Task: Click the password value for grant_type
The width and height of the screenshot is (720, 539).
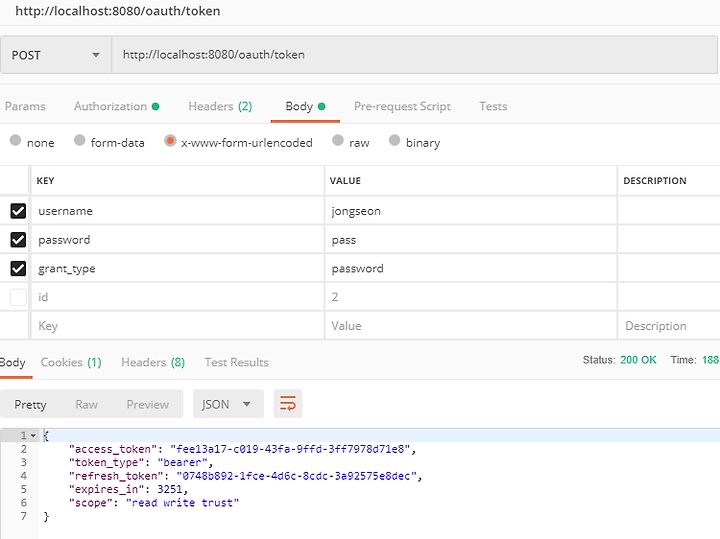Action: [x=471, y=269]
